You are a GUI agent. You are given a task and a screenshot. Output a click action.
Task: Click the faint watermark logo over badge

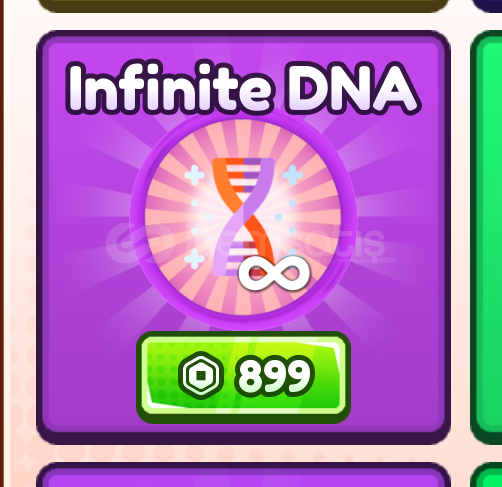(246, 243)
